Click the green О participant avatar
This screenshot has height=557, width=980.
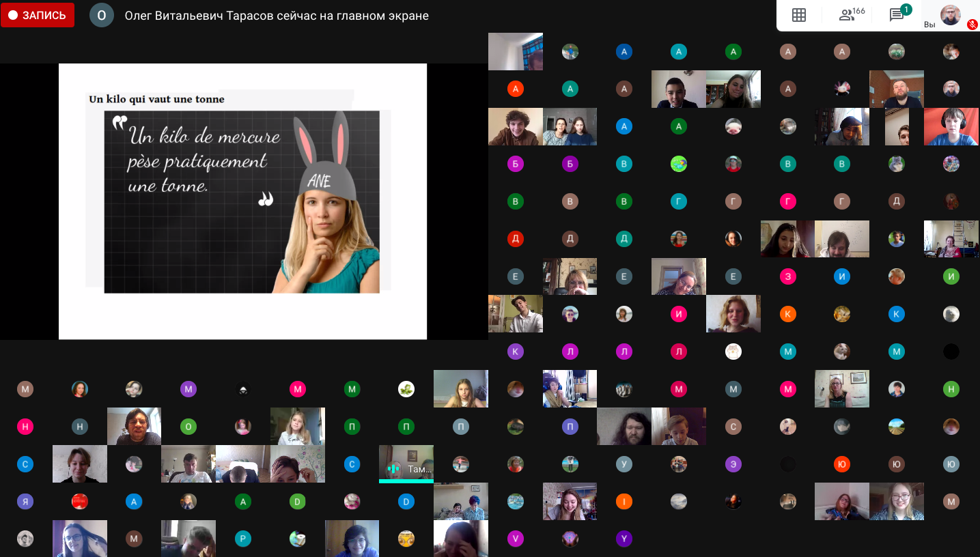pos(188,427)
